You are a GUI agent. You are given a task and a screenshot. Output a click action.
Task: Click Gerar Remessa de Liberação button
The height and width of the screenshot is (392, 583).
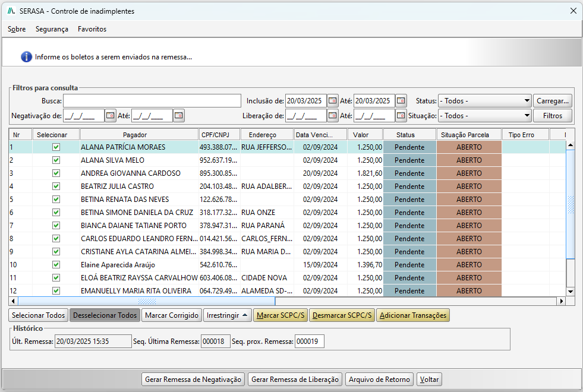point(295,380)
